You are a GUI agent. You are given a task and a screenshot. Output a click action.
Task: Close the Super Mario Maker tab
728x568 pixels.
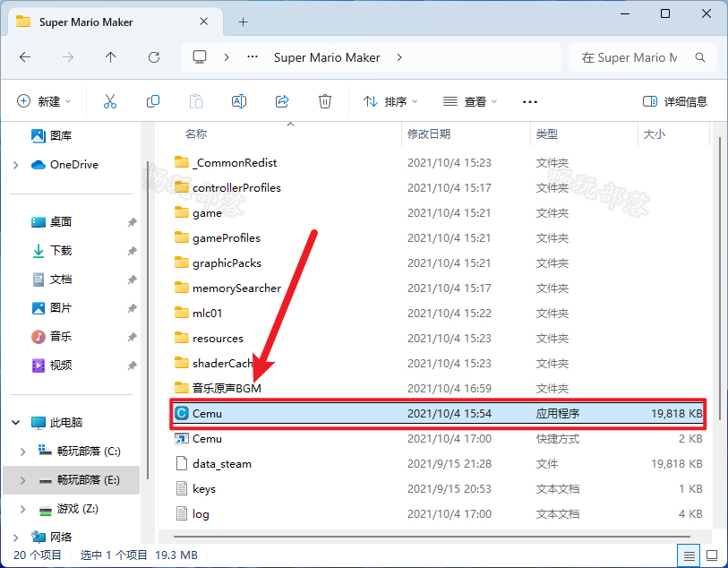coord(203,22)
